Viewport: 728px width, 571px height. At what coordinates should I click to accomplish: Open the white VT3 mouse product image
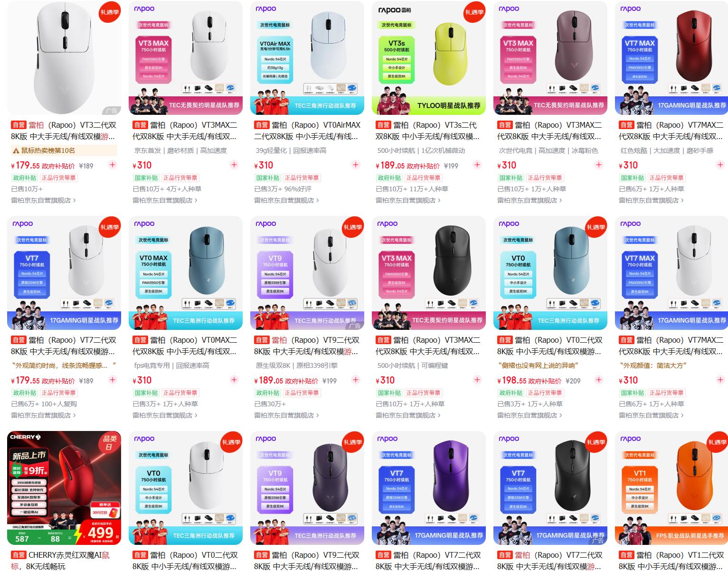(x=64, y=58)
